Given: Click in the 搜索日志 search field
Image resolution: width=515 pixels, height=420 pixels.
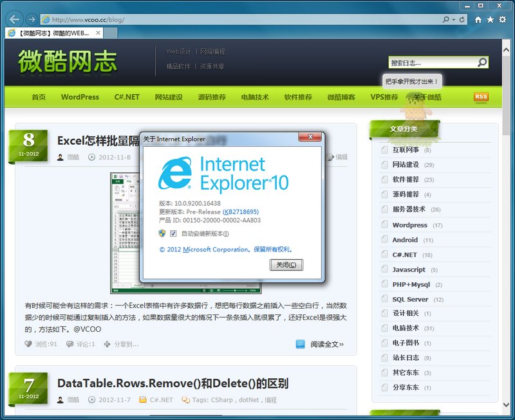Looking at the screenshot, I should [431, 62].
